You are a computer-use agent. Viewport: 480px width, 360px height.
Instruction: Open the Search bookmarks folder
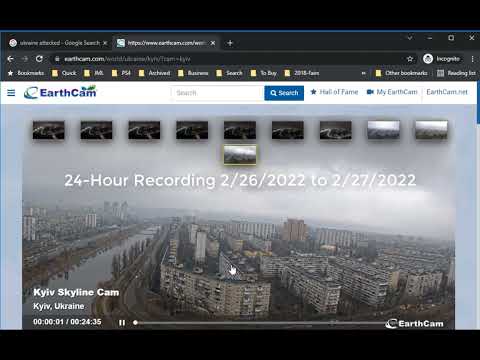click(x=229, y=73)
